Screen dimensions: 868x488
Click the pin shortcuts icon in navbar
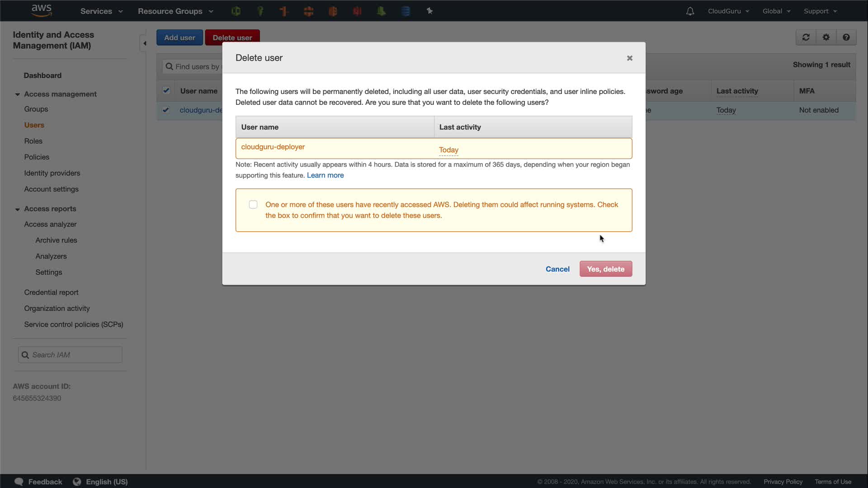click(x=429, y=11)
